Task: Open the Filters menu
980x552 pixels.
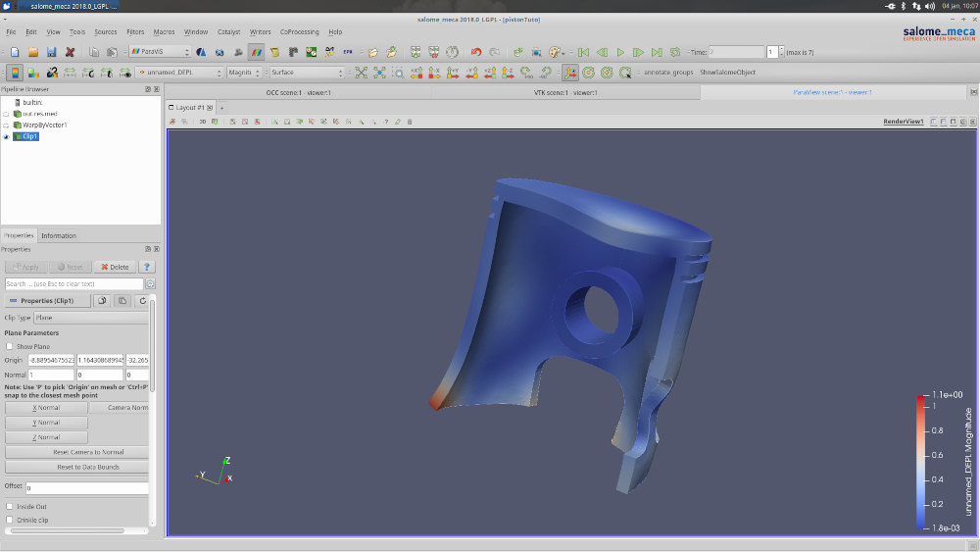Action: [135, 31]
